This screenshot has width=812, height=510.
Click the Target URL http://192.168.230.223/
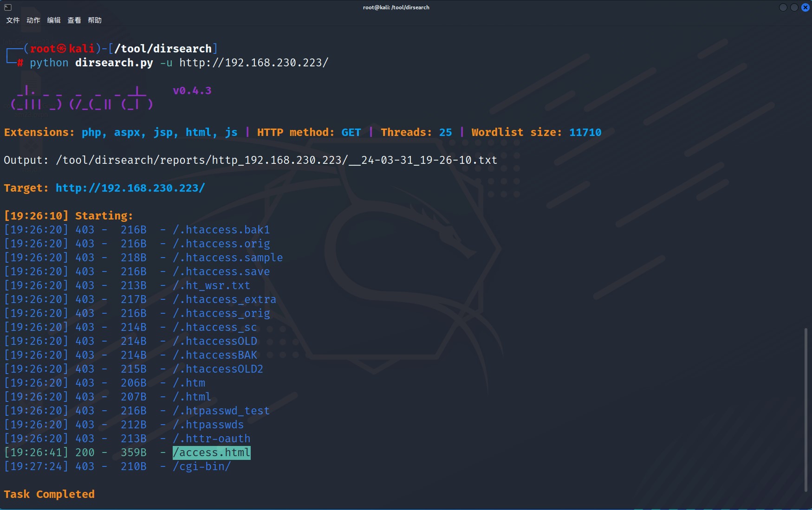point(130,188)
